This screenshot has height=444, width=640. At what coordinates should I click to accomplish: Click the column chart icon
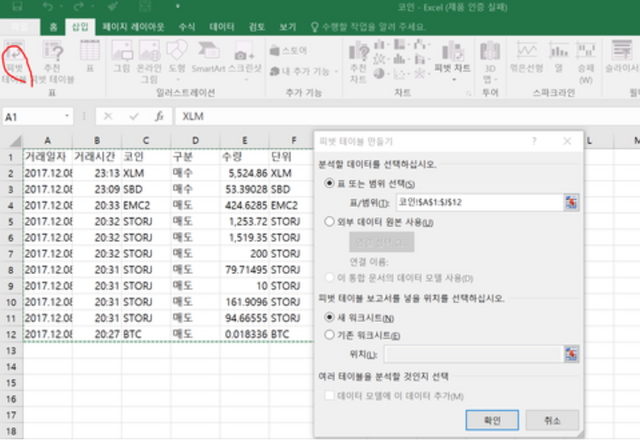tap(380, 44)
